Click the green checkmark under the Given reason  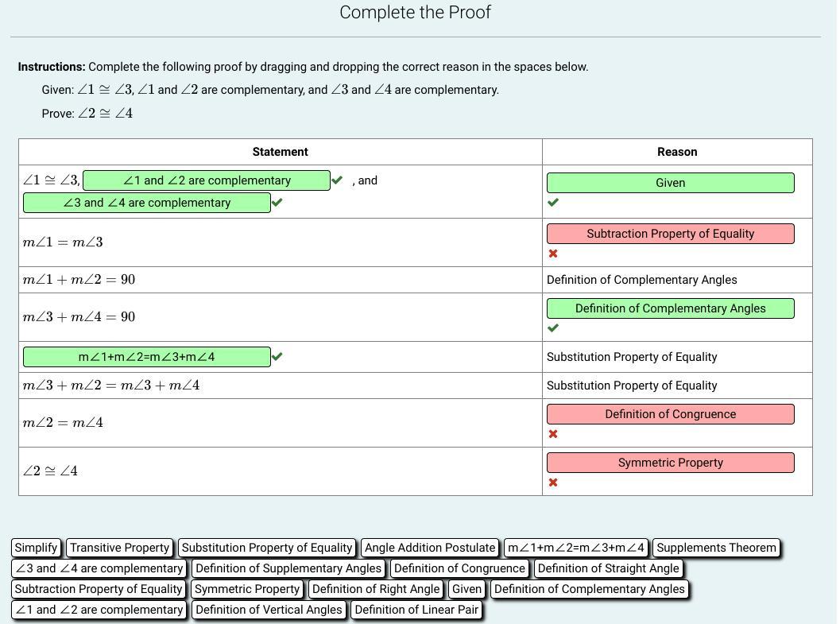pyautogui.click(x=553, y=202)
